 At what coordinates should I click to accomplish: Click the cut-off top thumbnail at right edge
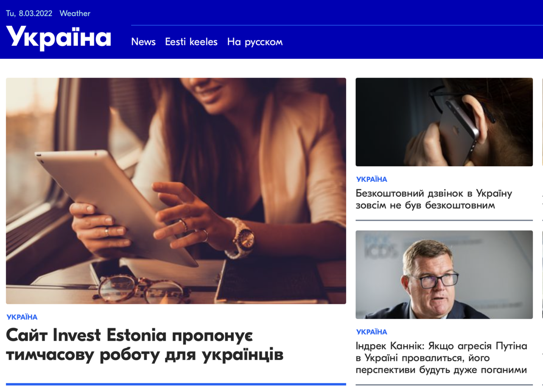pyautogui.click(x=543, y=122)
